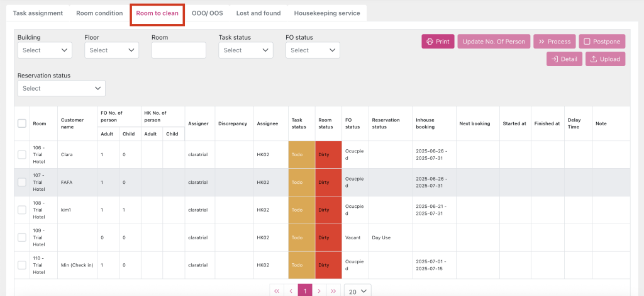Click the Print button with printer icon
This screenshot has height=296, width=644.
click(438, 42)
